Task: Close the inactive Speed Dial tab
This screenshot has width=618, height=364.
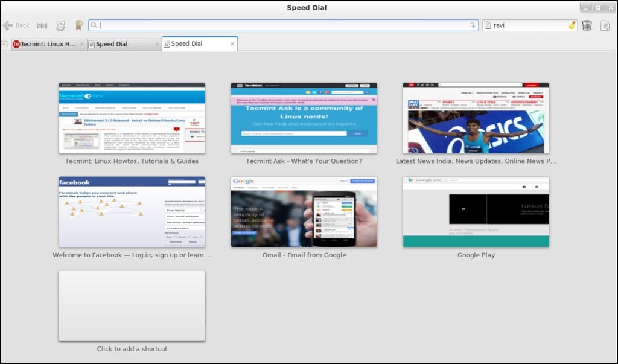Action: (158, 44)
